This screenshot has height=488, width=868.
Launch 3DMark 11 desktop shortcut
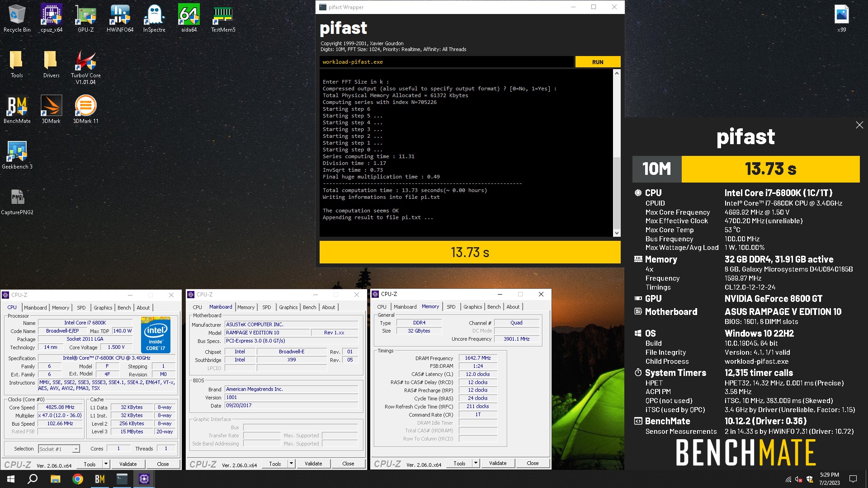[85, 109]
